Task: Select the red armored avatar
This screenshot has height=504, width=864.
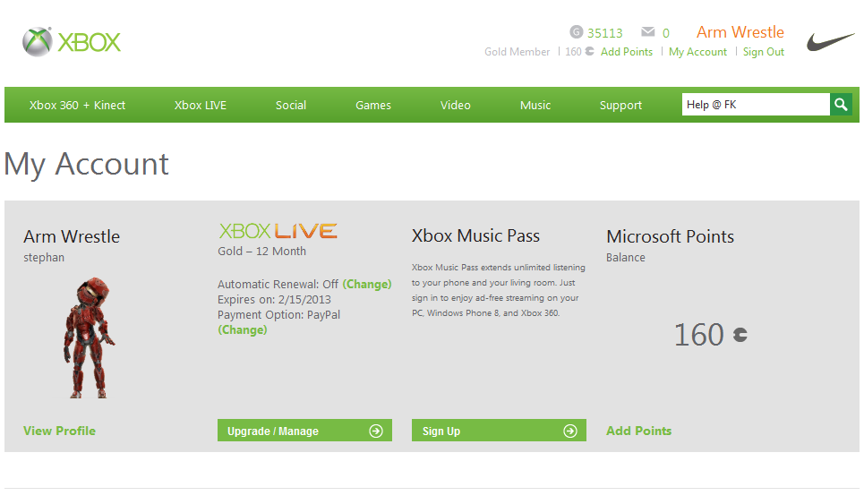Action: point(88,337)
